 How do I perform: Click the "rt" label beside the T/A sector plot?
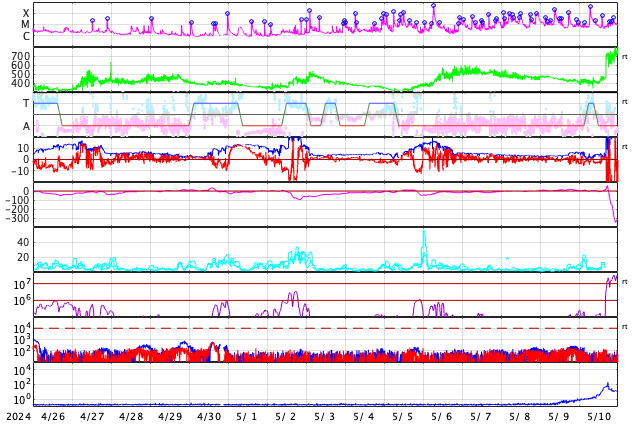pos(625,102)
